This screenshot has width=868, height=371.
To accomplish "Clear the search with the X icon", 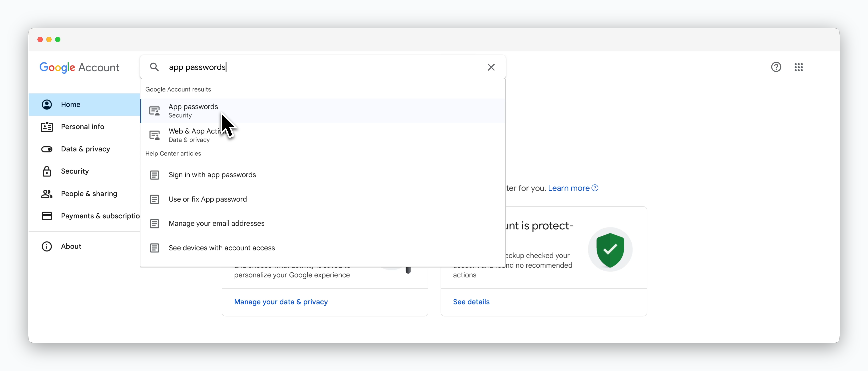I will (x=491, y=67).
